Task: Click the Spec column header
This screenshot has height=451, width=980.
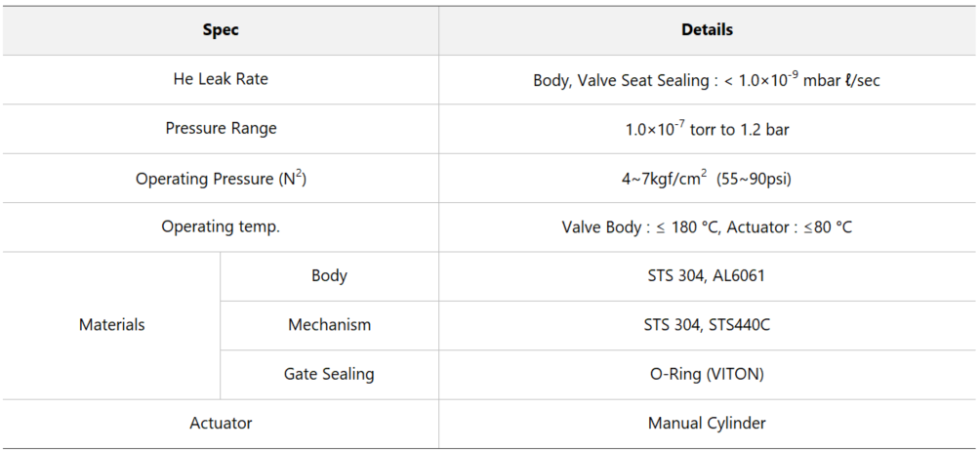Action: coord(221,30)
